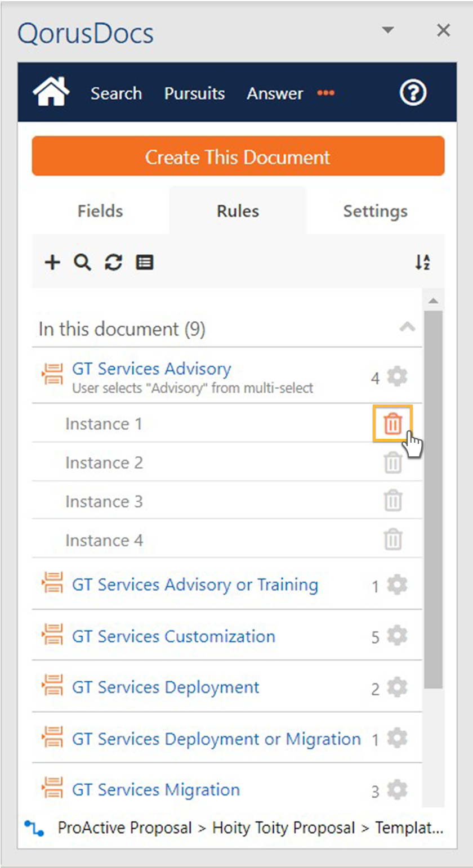Delete Instance 2 with trash icon
The width and height of the screenshot is (473, 868).
tap(393, 462)
